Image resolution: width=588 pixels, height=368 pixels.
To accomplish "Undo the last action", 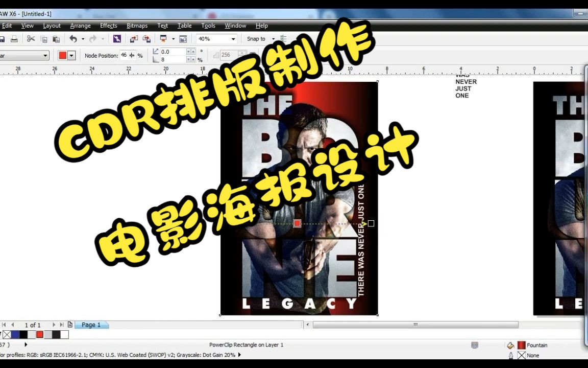I will [73, 38].
